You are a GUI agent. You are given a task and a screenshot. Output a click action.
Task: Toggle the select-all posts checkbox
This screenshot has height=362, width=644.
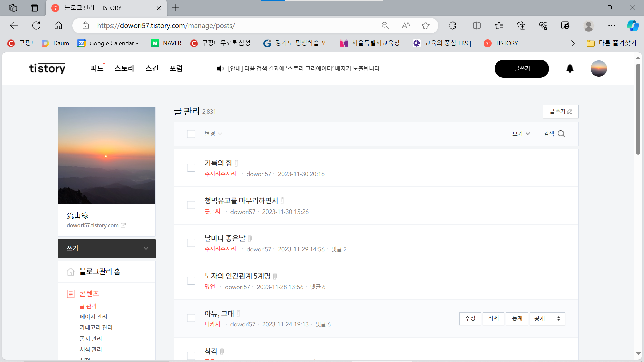click(191, 134)
